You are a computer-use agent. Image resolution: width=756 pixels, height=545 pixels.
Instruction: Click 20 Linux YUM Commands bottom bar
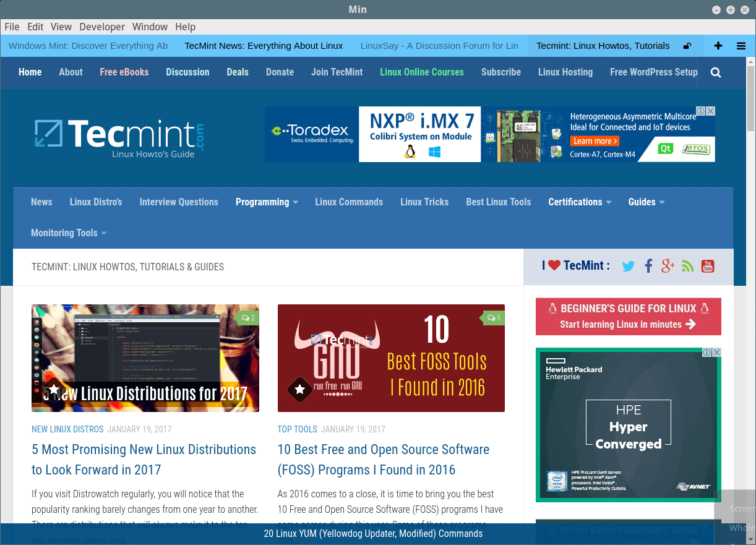tap(373, 534)
